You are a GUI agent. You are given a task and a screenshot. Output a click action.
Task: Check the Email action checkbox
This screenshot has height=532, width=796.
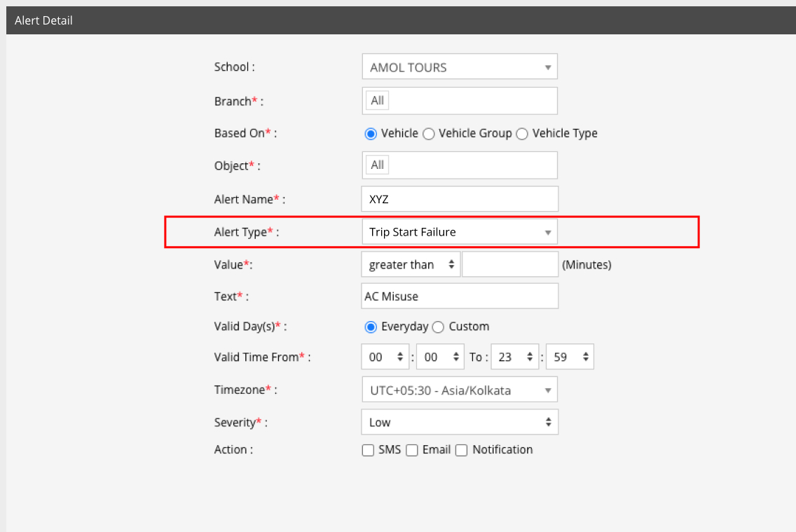pos(412,451)
